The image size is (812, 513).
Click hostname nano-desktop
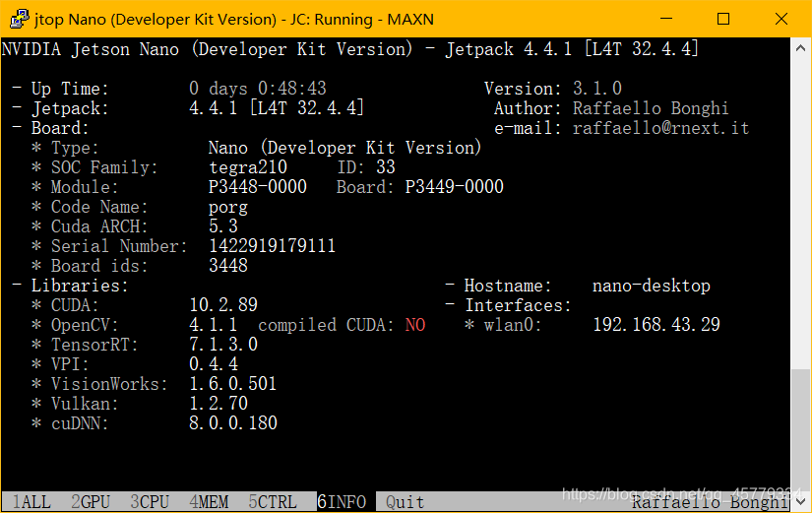tap(652, 286)
